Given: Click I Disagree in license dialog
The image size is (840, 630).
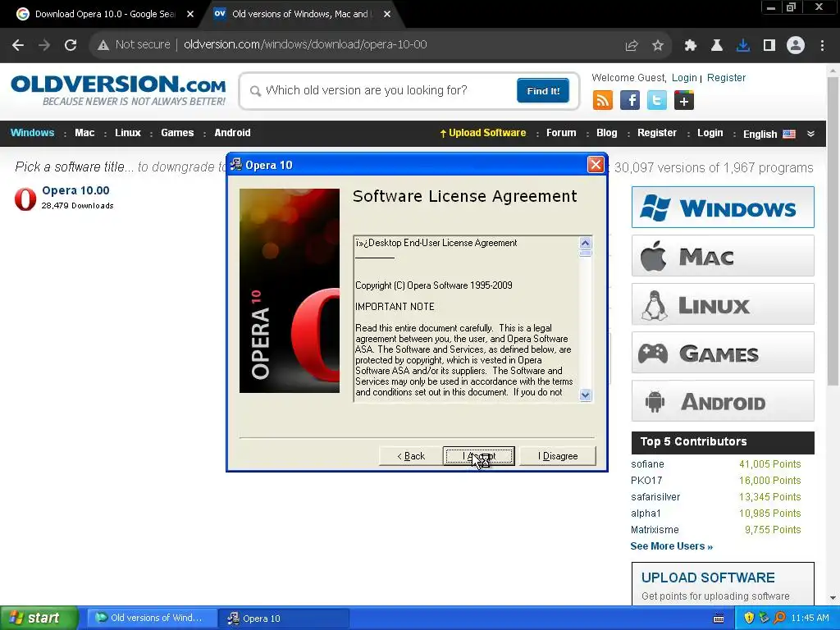Looking at the screenshot, I should 558,456.
